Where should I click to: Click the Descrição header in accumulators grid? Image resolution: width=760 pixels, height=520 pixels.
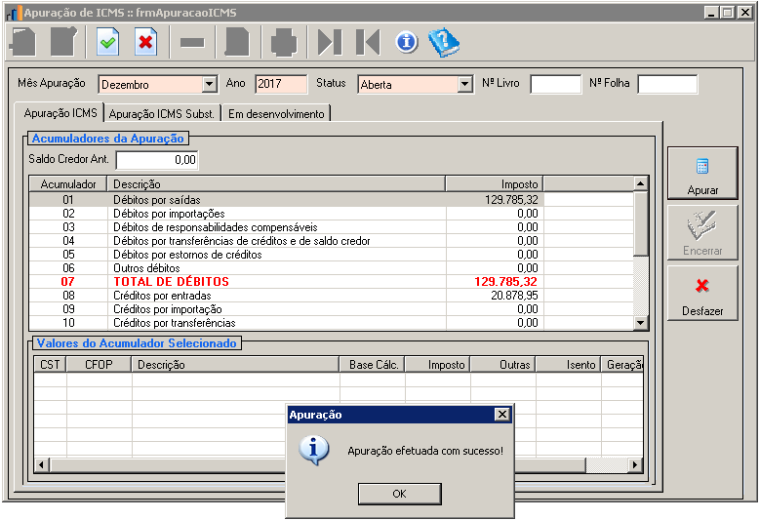[276, 184]
